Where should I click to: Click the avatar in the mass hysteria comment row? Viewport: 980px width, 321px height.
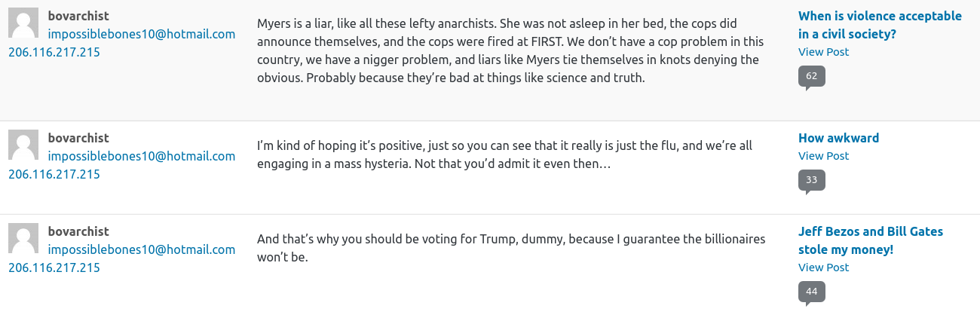pos(23,145)
